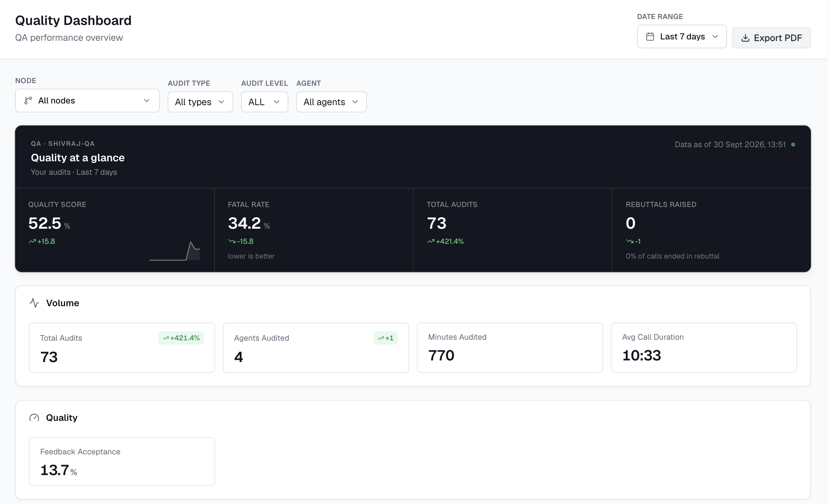Click the Rebuttals Raised value 0
Image resolution: width=828 pixels, height=504 pixels.
(x=630, y=223)
